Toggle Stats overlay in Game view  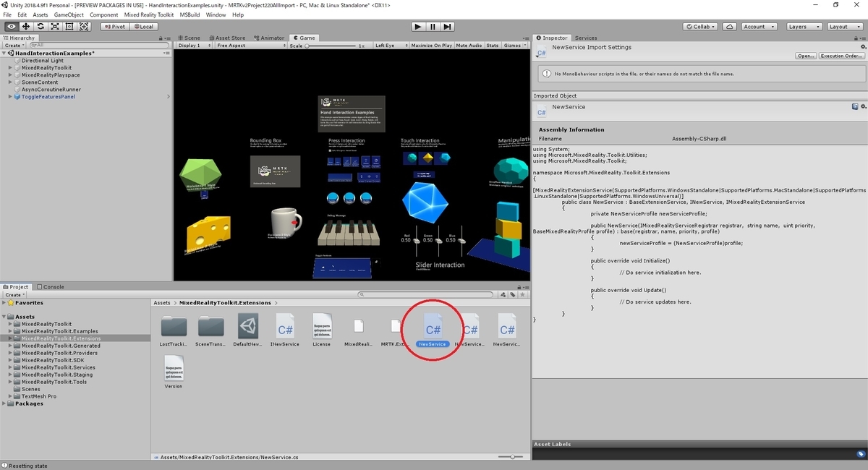tap(493, 46)
